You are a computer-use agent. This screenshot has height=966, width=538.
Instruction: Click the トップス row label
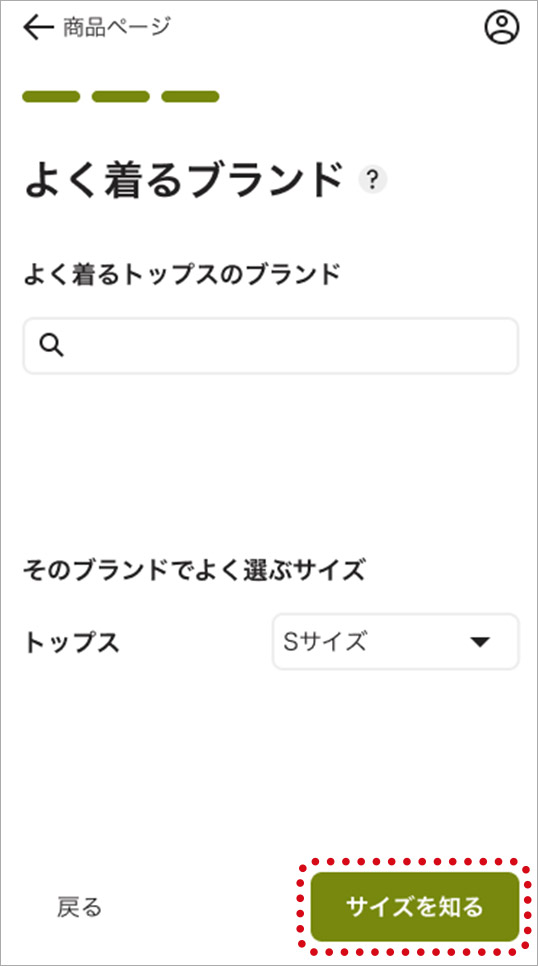[x=71, y=643]
